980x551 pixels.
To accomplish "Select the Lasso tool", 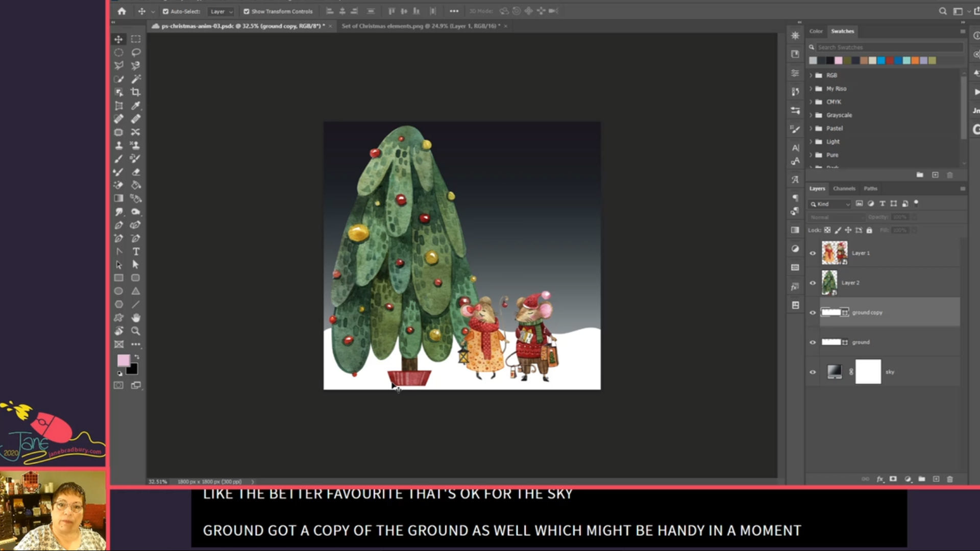I will [136, 53].
